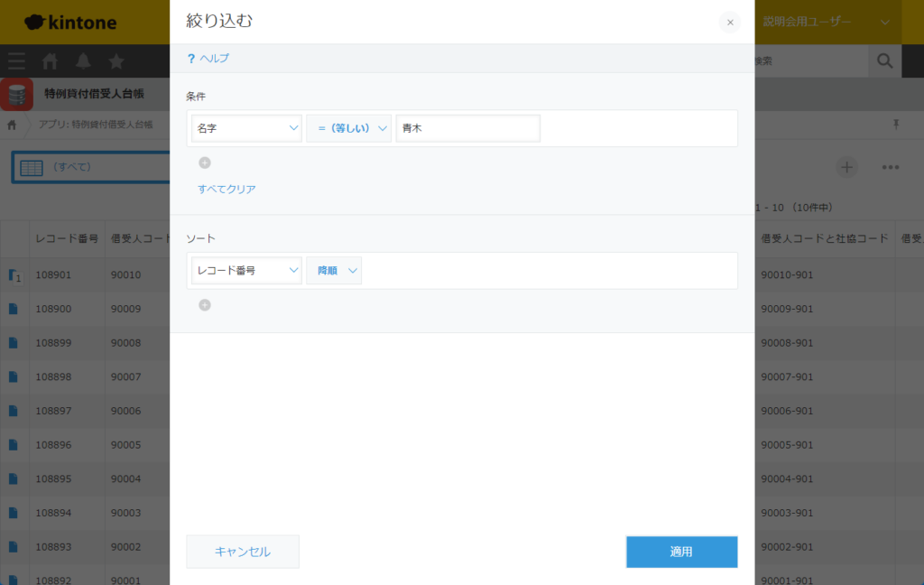Click the add condition plus icon
This screenshot has width=924, height=585.
[x=205, y=162]
